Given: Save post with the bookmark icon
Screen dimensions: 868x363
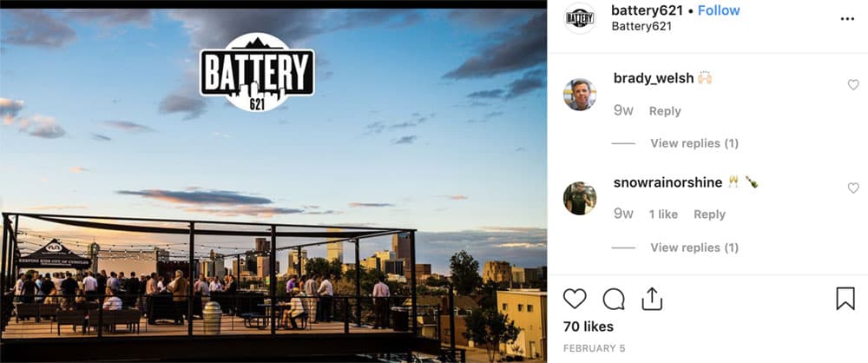Looking at the screenshot, I should (845, 300).
